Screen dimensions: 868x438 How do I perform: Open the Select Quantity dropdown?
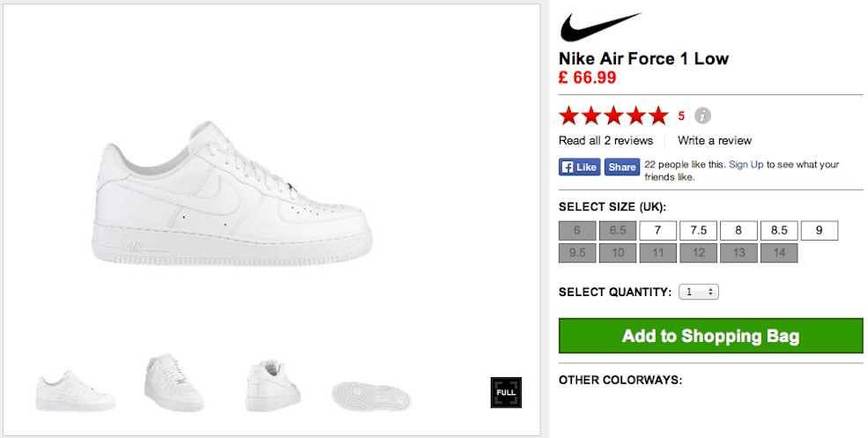pyautogui.click(x=699, y=292)
